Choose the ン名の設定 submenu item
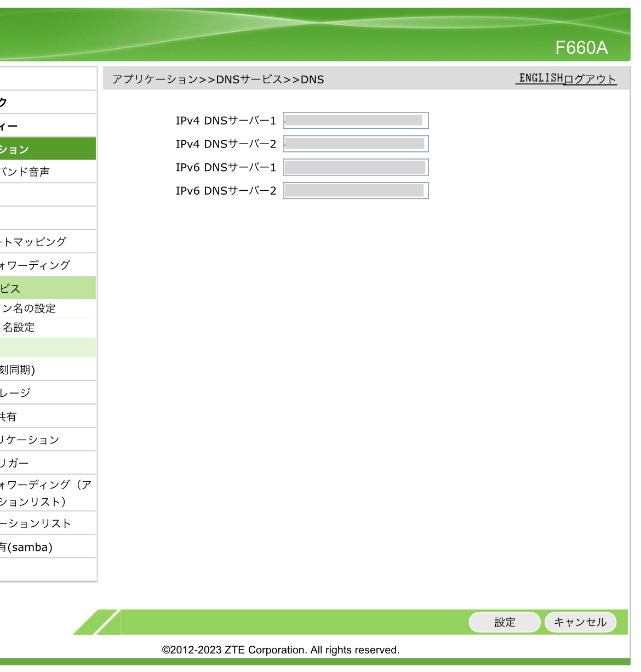Image resolution: width=641 pixels, height=672 pixels. 48,308
